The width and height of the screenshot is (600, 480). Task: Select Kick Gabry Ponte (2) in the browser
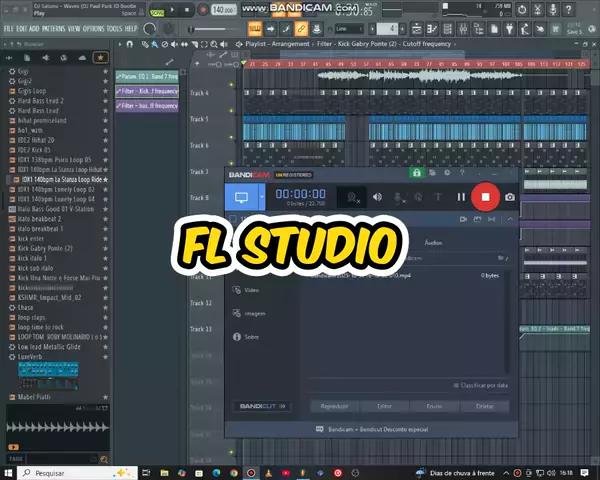point(45,248)
